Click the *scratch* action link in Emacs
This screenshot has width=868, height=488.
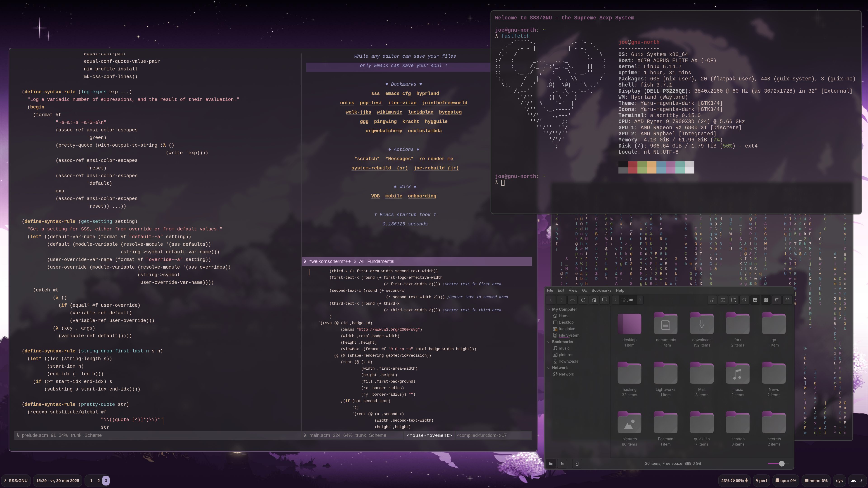(x=367, y=159)
